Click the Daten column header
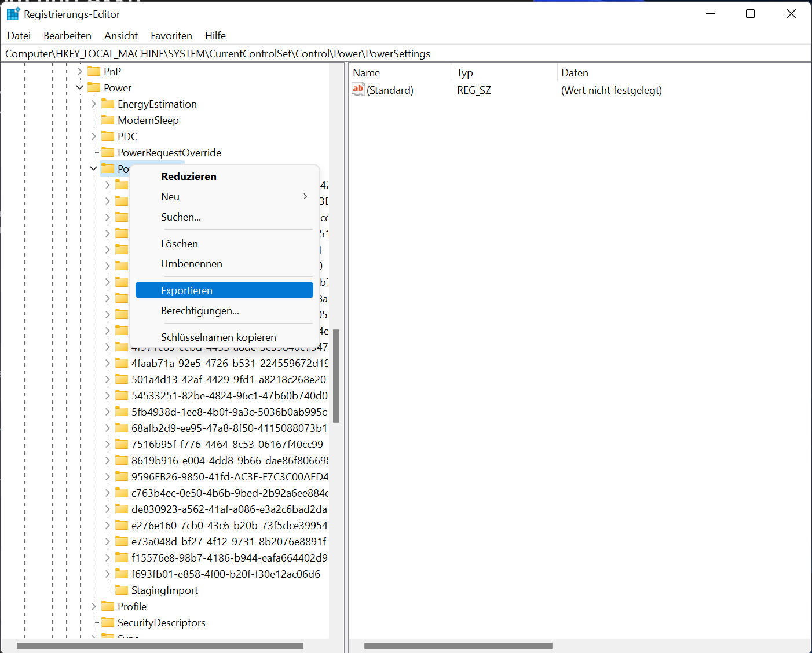 tap(683, 73)
